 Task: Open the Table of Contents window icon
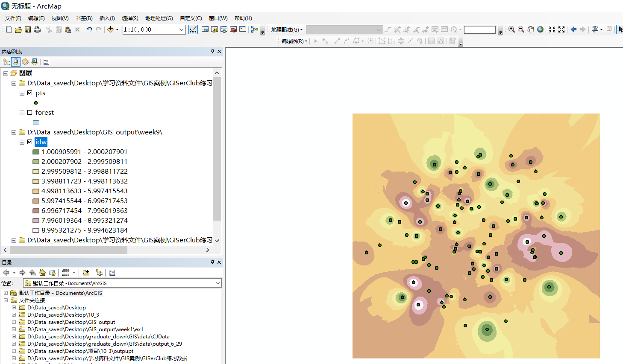tap(205, 29)
